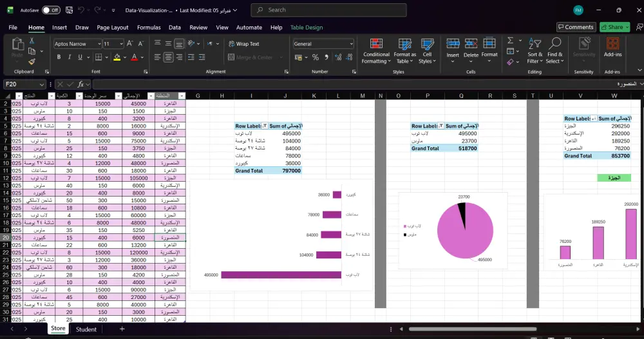Open Cell Styles gallery

[427, 51]
